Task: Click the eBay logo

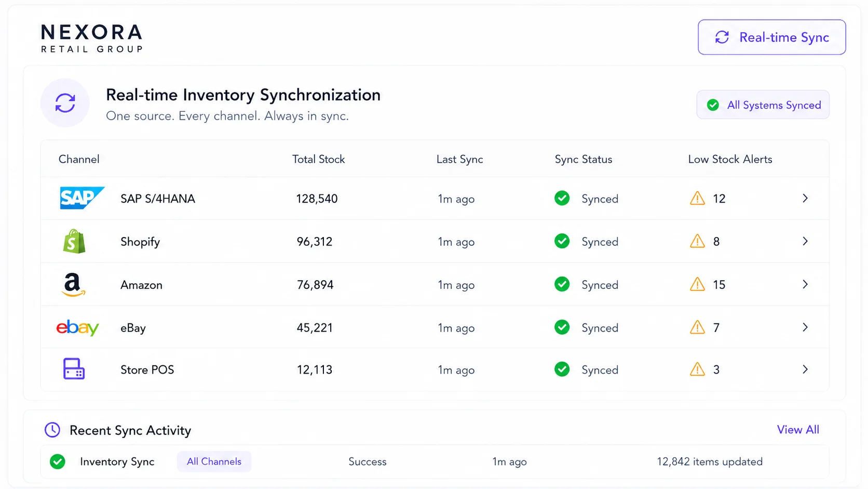Action: click(x=77, y=328)
